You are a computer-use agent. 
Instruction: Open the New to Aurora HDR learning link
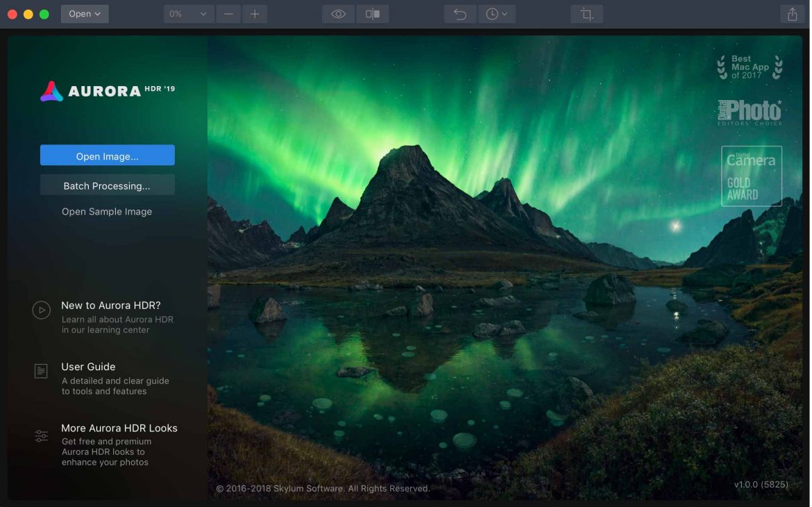pos(111,306)
